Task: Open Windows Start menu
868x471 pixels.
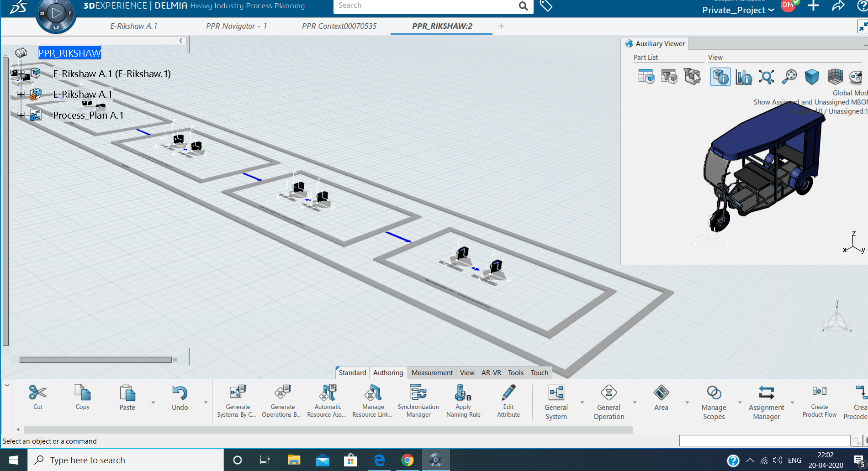Action: click(x=14, y=460)
